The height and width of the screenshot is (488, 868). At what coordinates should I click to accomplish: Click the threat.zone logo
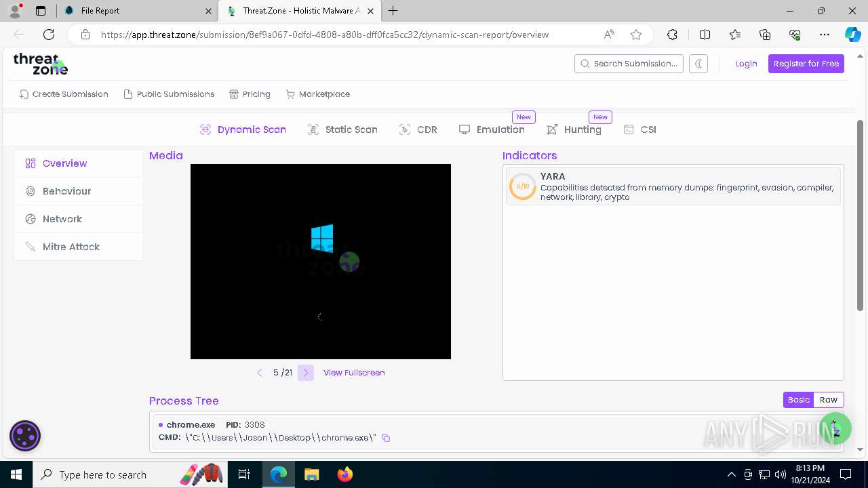coord(41,64)
